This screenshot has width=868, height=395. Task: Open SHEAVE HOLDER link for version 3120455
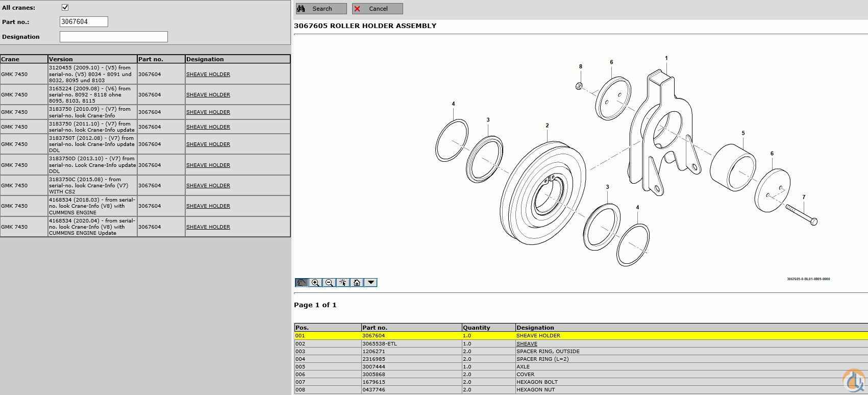(208, 75)
